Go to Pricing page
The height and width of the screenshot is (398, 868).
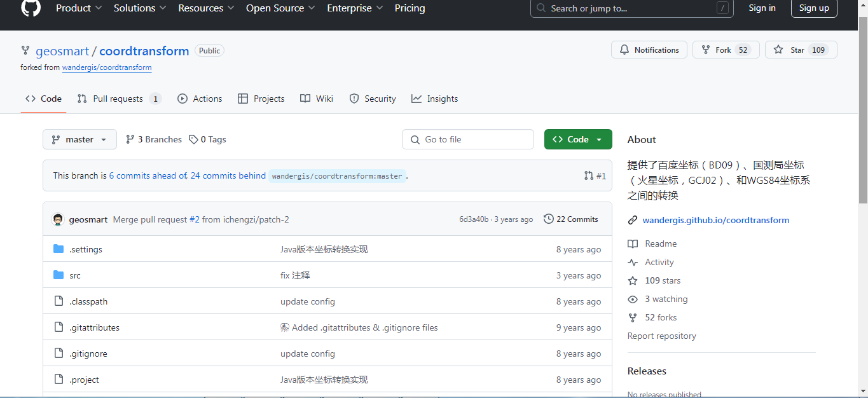[x=410, y=8]
